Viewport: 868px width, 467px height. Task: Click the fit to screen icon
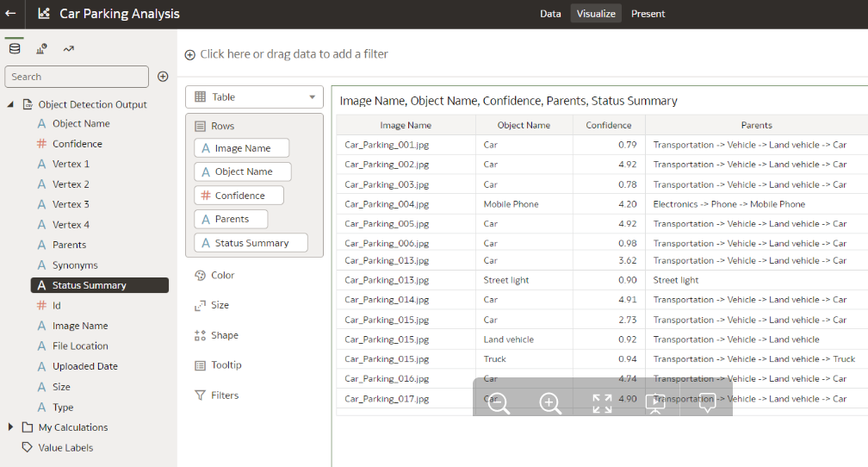[x=602, y=403]
